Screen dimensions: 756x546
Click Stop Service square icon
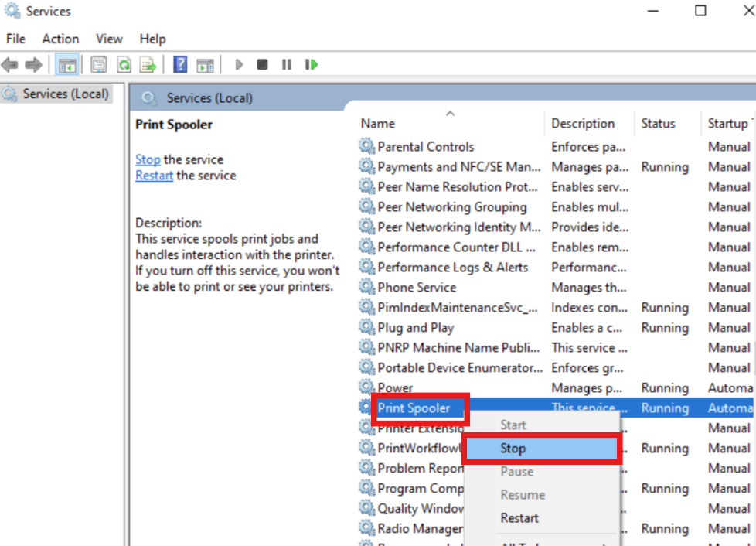262,65
